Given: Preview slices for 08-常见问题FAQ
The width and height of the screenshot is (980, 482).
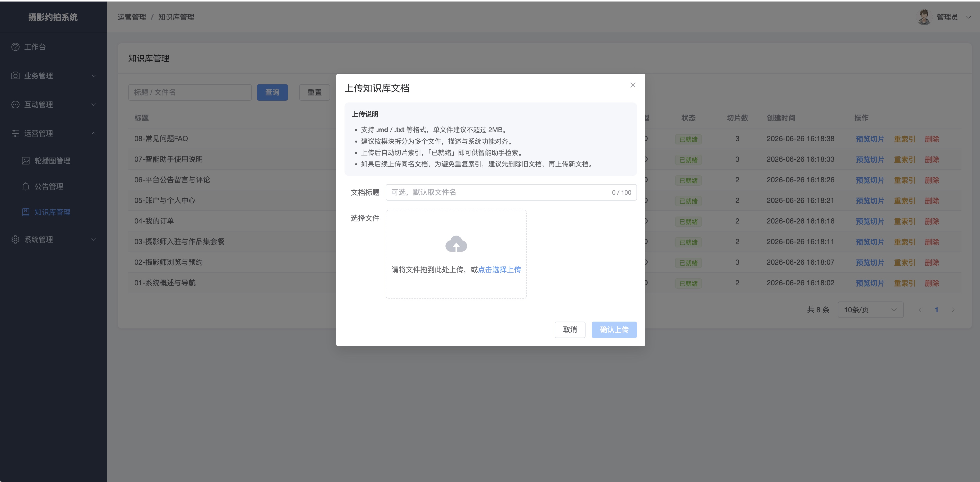Looking at the screenshot, I should [870, 139].
